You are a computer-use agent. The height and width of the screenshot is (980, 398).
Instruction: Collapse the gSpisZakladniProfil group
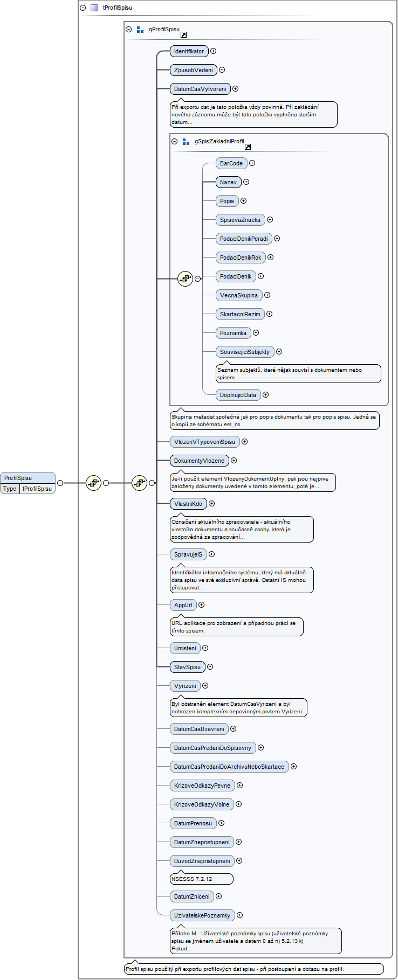point(174,141)
